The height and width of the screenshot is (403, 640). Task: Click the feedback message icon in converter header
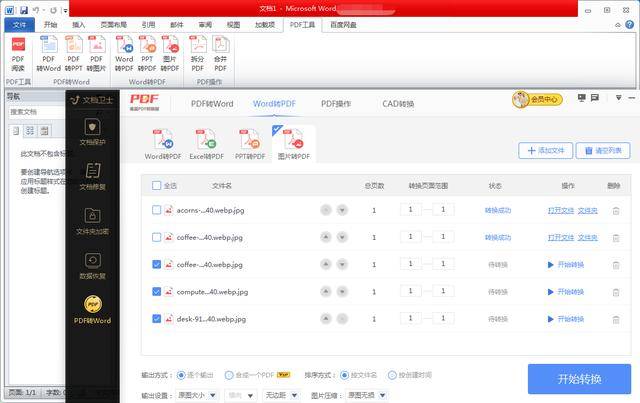coord(595,98)
